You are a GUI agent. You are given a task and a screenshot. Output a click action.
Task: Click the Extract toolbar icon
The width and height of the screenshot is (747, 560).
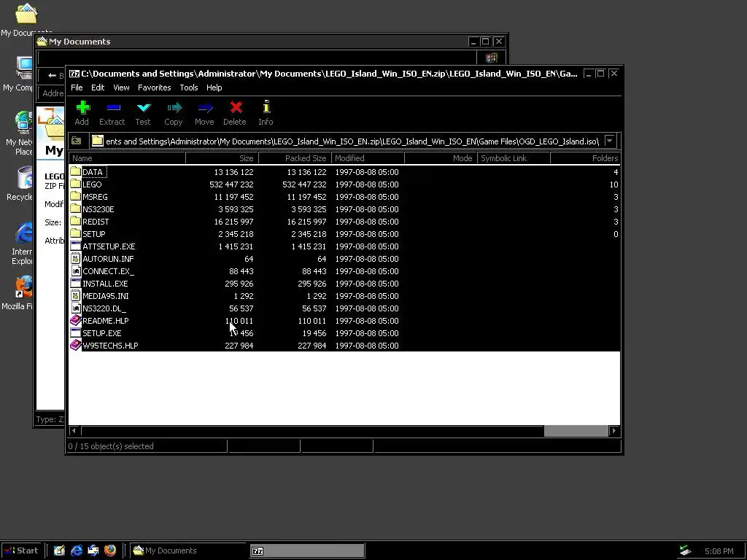(113, 108)
